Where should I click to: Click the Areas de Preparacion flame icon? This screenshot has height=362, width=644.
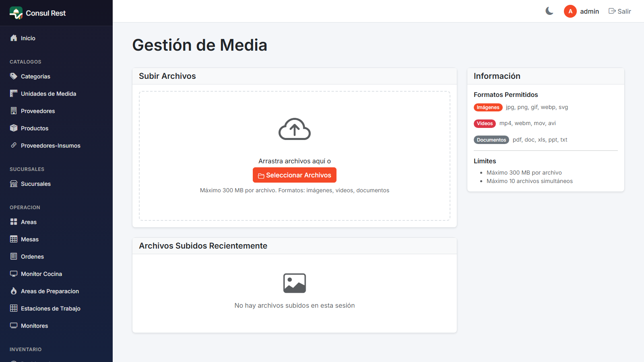point(14,291)
